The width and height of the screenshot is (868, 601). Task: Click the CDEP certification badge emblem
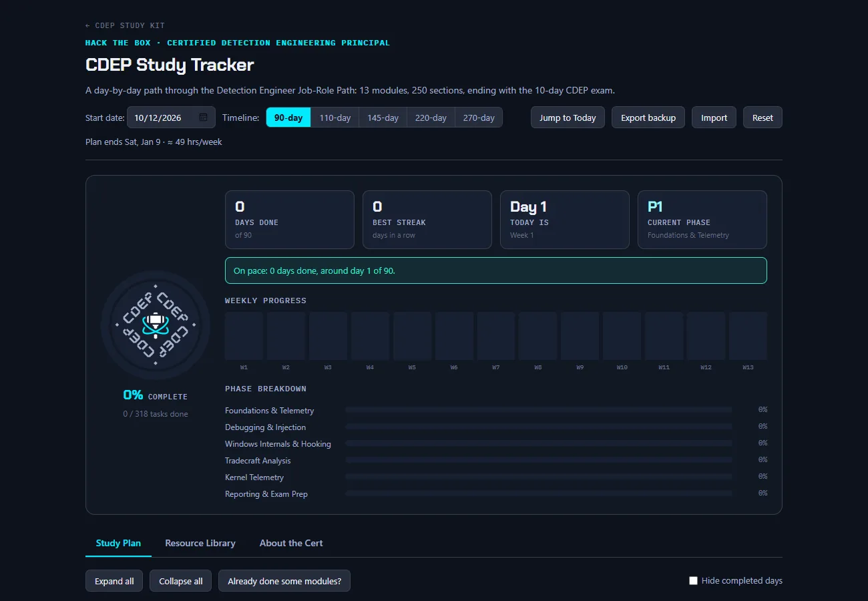[156, 325]
